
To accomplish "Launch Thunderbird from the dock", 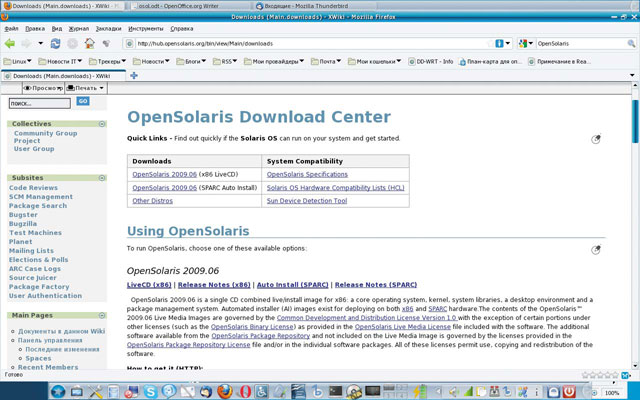I will tap(206, 392).
